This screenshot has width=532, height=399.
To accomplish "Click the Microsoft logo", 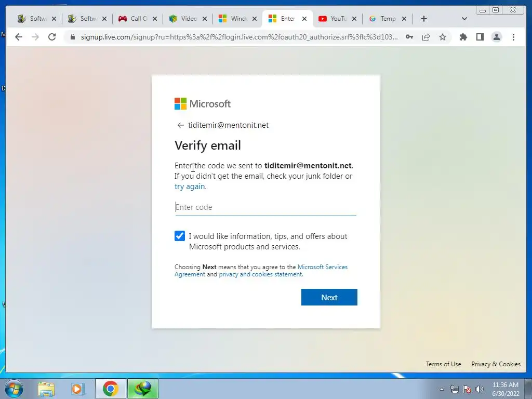I will point(203,104).
